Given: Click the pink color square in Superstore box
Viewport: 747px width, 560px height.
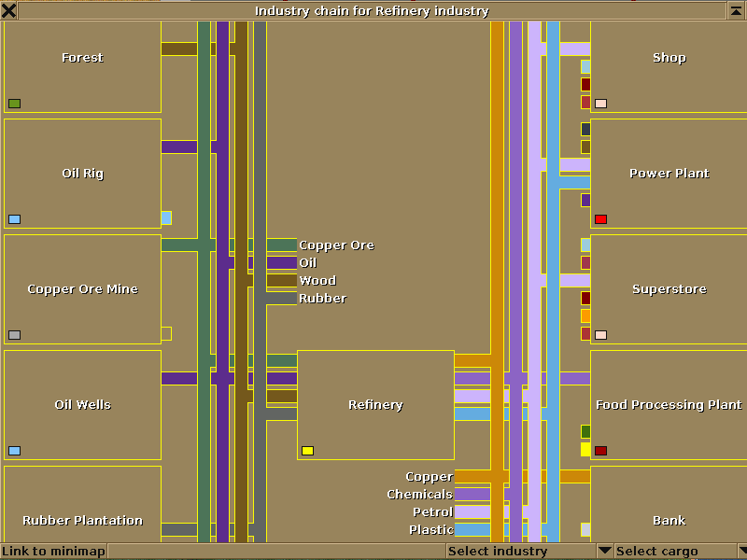Looking at the screenshot, I should tap(600, 335).
